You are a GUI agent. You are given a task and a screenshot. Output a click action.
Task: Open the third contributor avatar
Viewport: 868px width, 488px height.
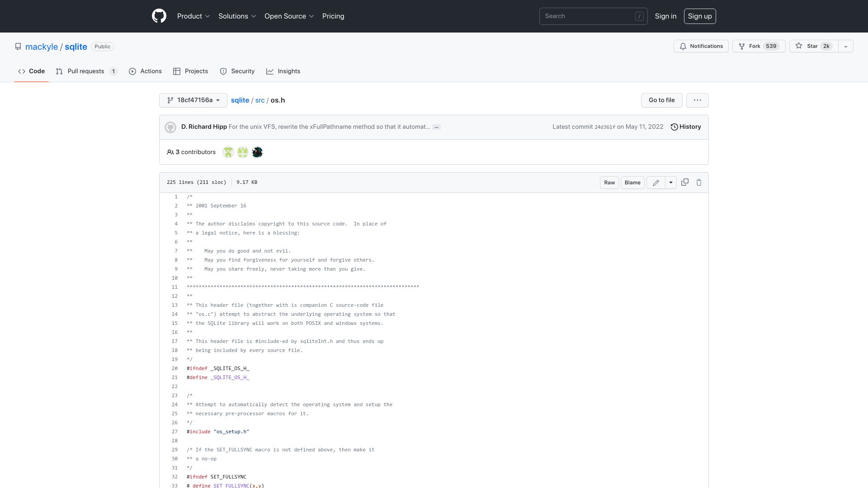click(257, 152)
